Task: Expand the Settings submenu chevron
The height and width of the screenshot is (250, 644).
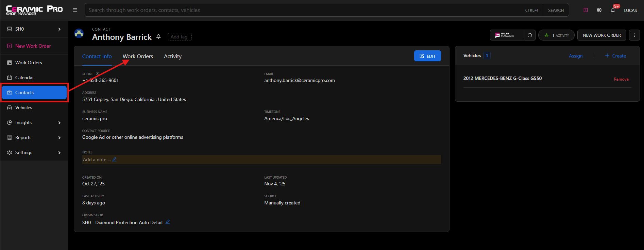Action: pyautogui.click(x=60, y=153)
